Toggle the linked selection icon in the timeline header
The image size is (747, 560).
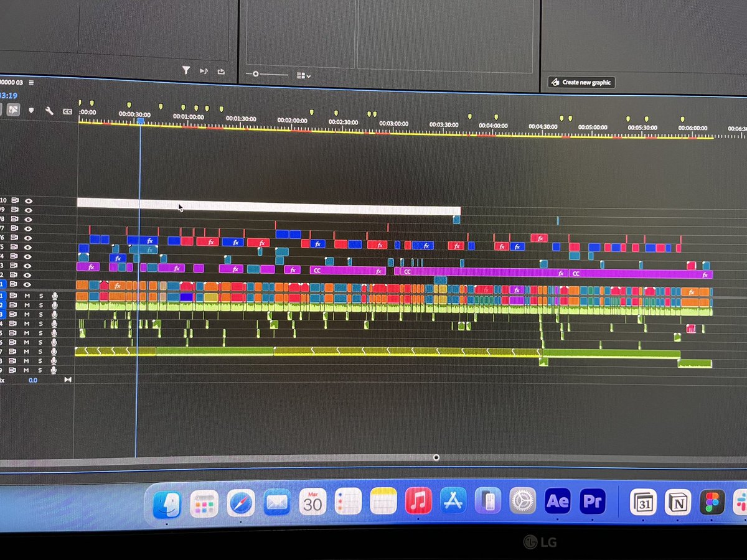[x=13, y=110]
